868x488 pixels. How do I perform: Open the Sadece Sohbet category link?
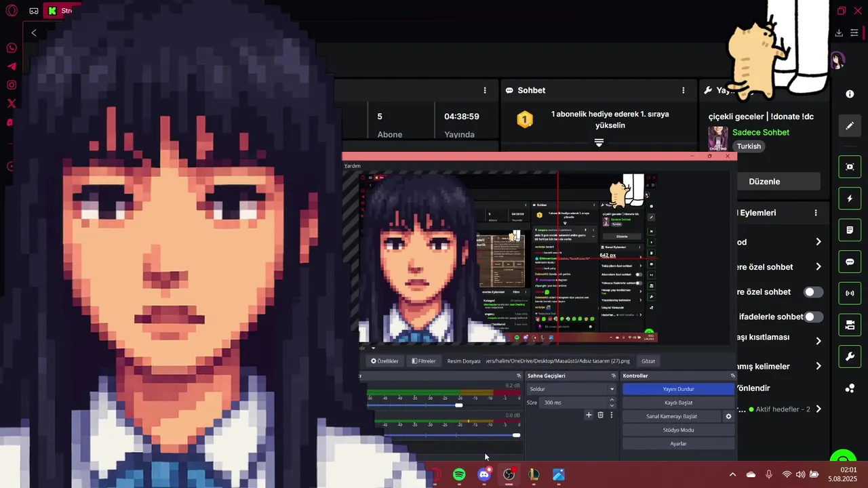(761, 132)
